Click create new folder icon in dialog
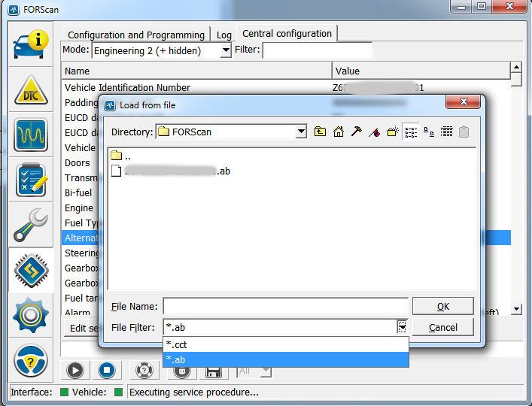This screenshot has height=406, width=532. [x=392, y=132]
